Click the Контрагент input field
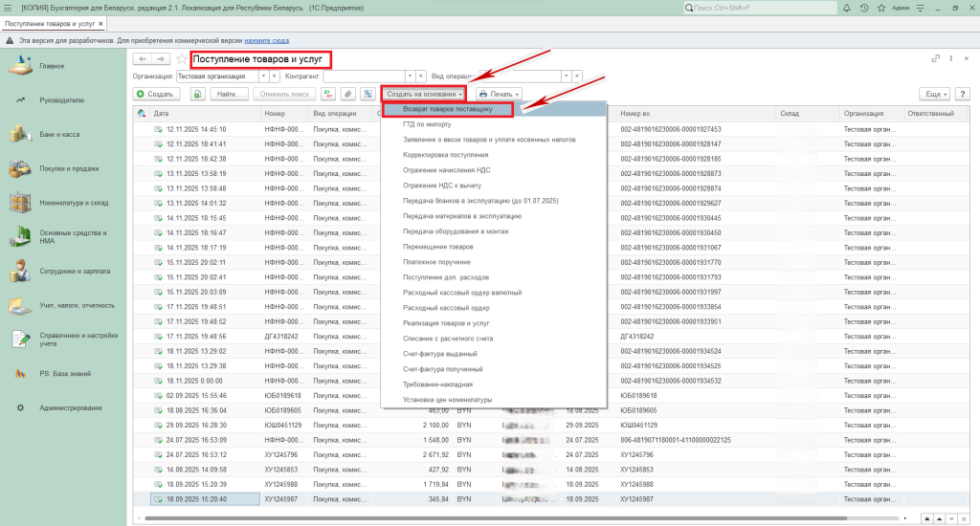980x526 pixels. [364, 76]
